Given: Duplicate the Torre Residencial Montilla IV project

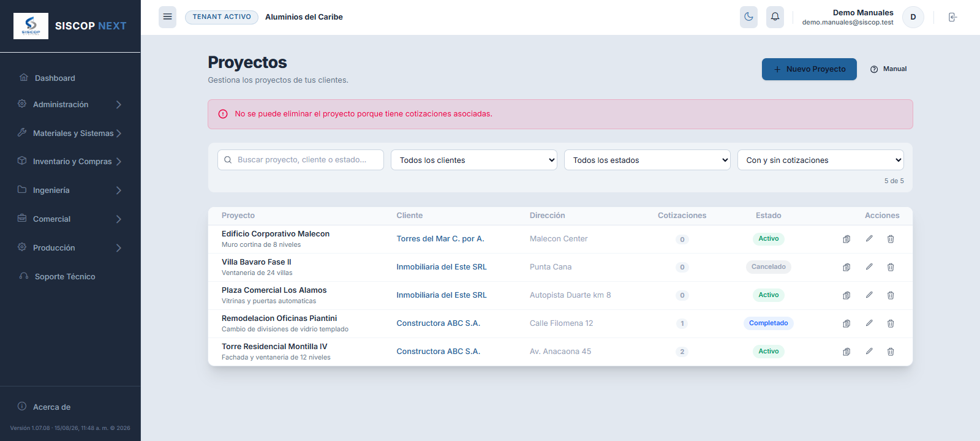Looking at the screenshot, I should [x=846, y=352].
